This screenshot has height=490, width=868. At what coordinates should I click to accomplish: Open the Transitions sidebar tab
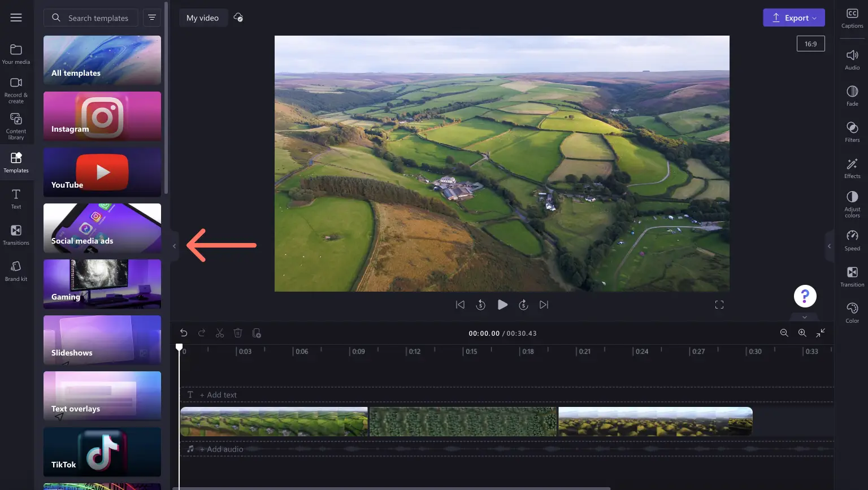pyautogui.click(x=16, y=235)
